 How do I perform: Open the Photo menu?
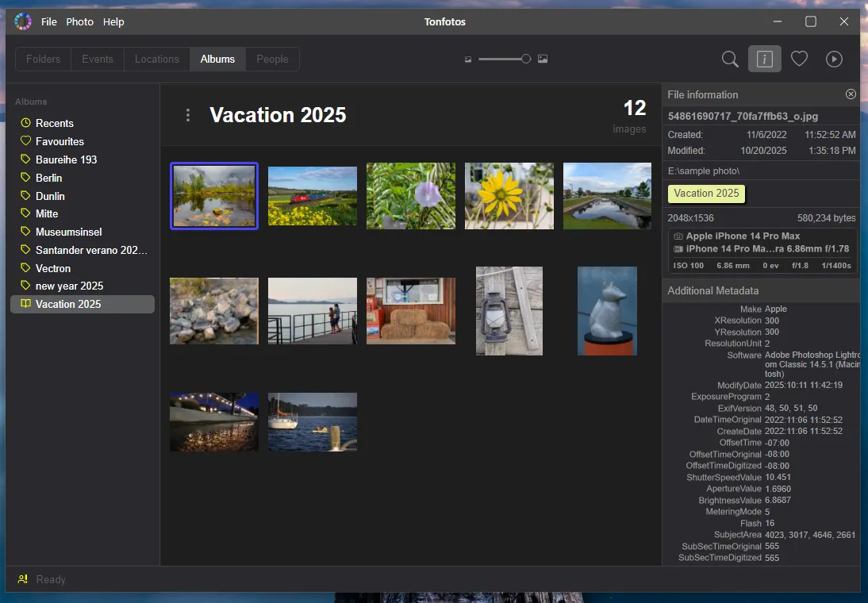click(79, 21)
